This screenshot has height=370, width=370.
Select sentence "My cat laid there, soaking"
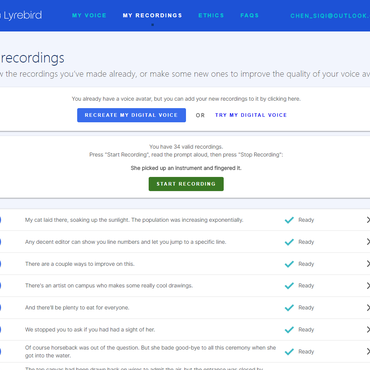(x=134, y=220)
